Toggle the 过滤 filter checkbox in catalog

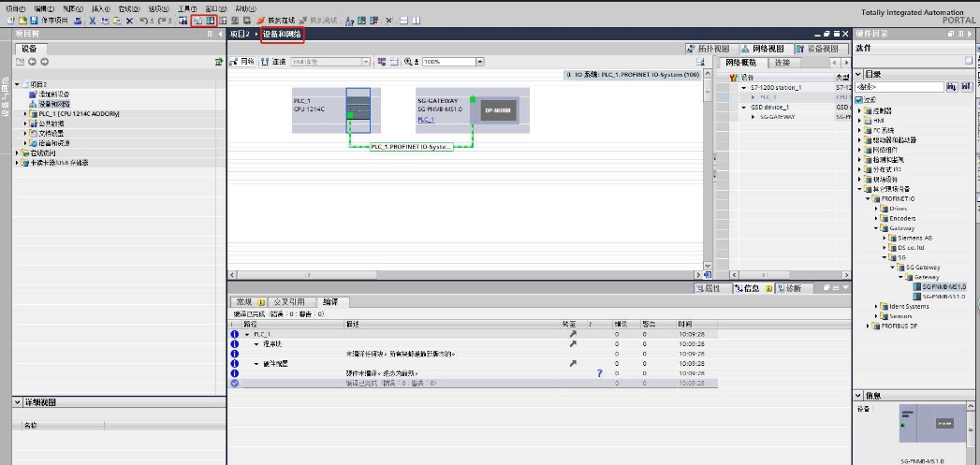(858, 100)
